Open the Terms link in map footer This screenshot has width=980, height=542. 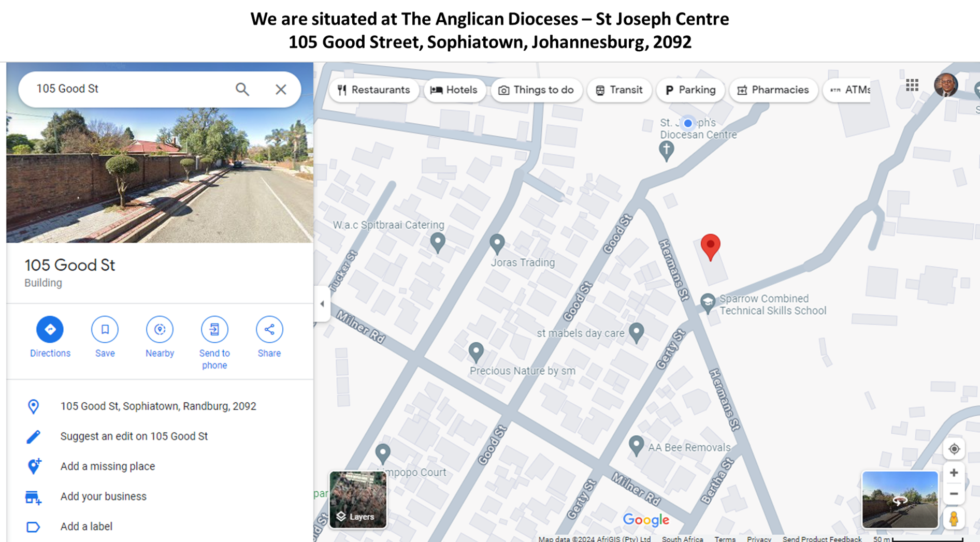click(725, 539)
